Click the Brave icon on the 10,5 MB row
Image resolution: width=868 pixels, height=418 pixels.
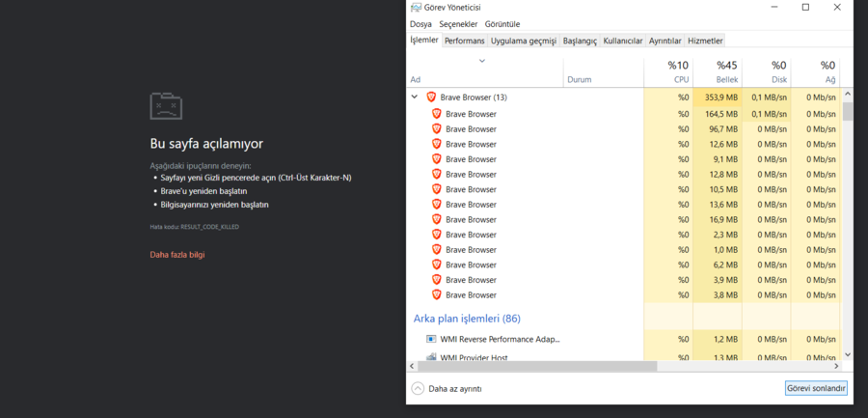click(x=437, y=189)
